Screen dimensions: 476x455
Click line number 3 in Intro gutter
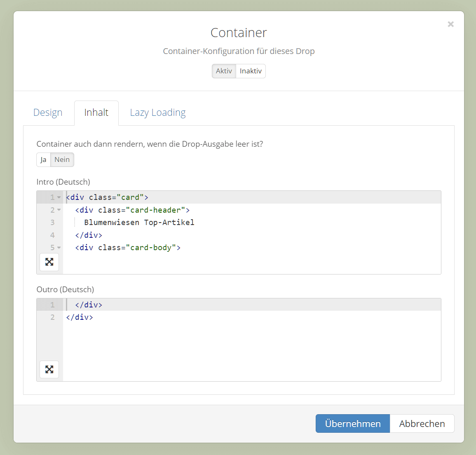click(x=52, y=223)
